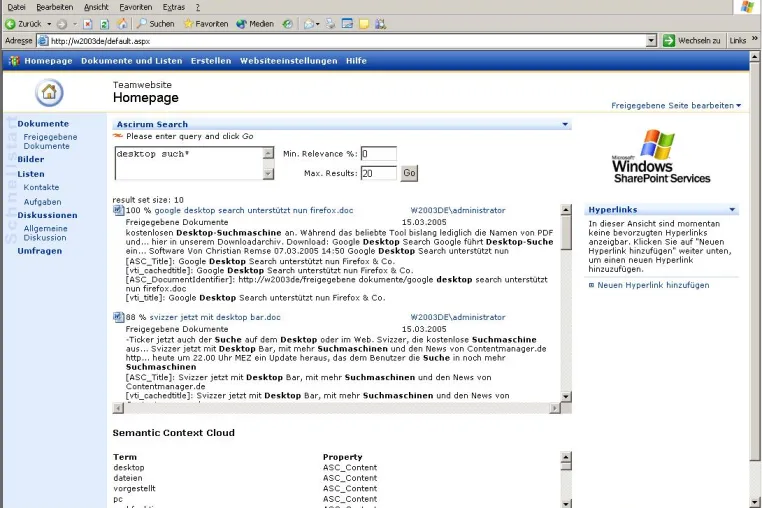Click the Max. Results input field
This screenshot has width=762, height=508.
tap(379, 173)
